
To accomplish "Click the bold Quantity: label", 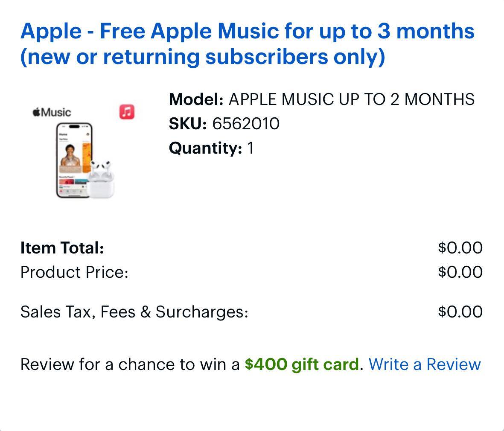I will (205, 148).
